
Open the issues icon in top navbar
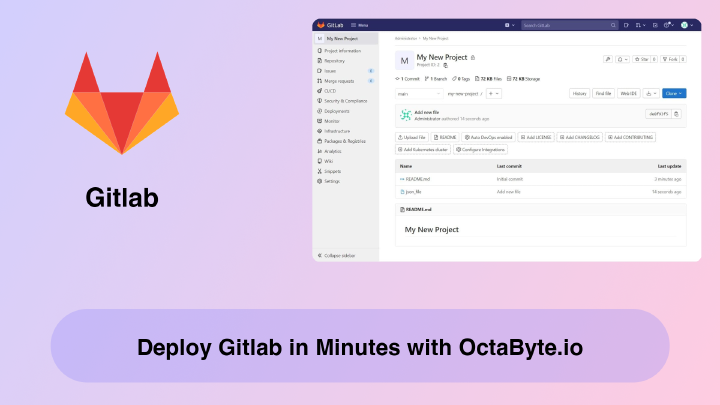click(x=626, y=25)
